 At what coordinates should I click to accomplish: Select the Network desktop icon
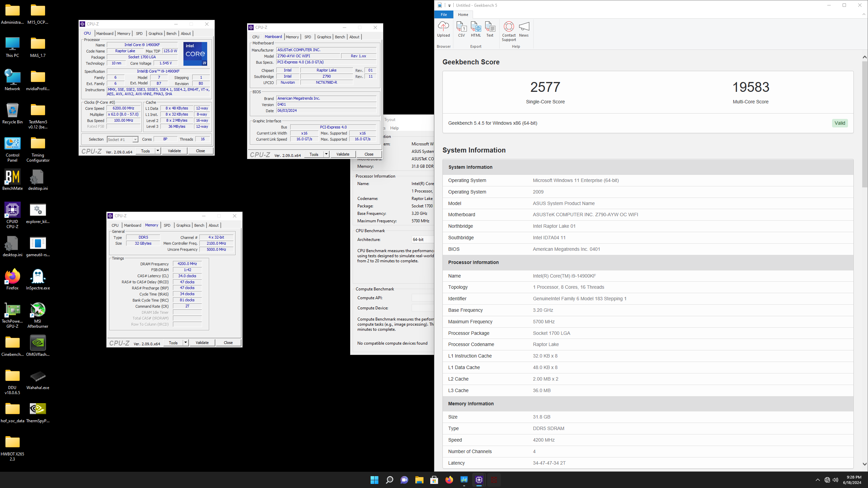point(13,80)
